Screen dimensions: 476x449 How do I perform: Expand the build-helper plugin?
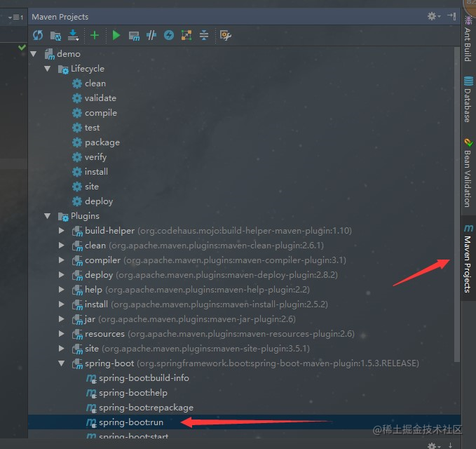(61, 231)
